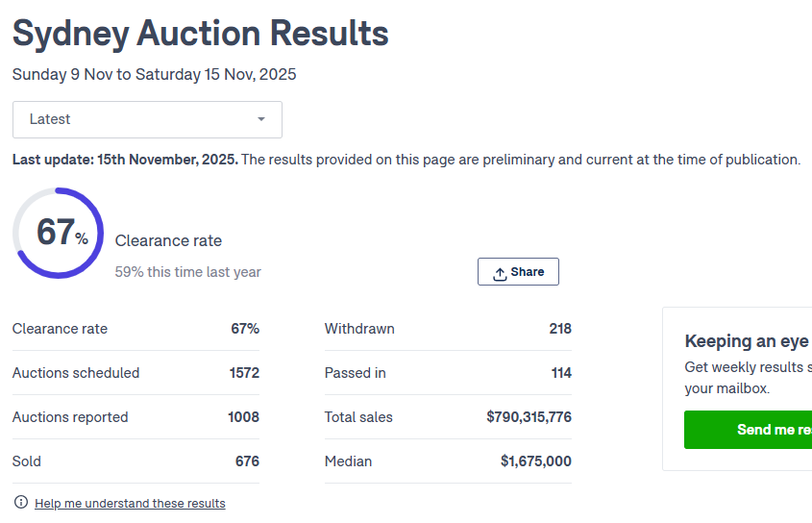Click the caret arrow in the Latest selector
The image size is (812, 523).
point(261,119)
